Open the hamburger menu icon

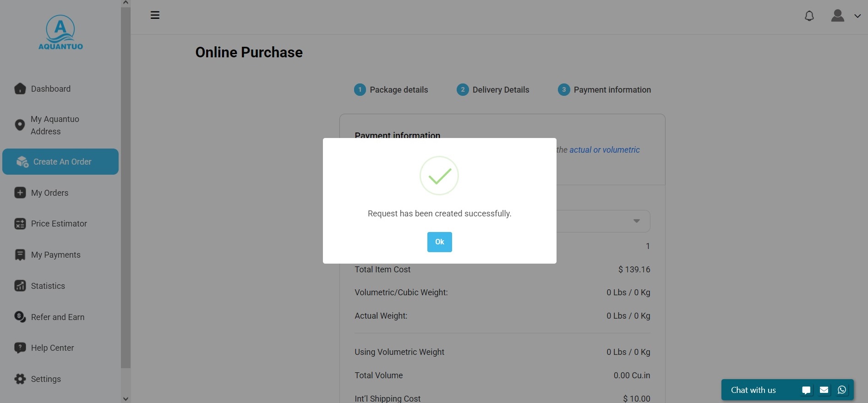pos(155,15)
